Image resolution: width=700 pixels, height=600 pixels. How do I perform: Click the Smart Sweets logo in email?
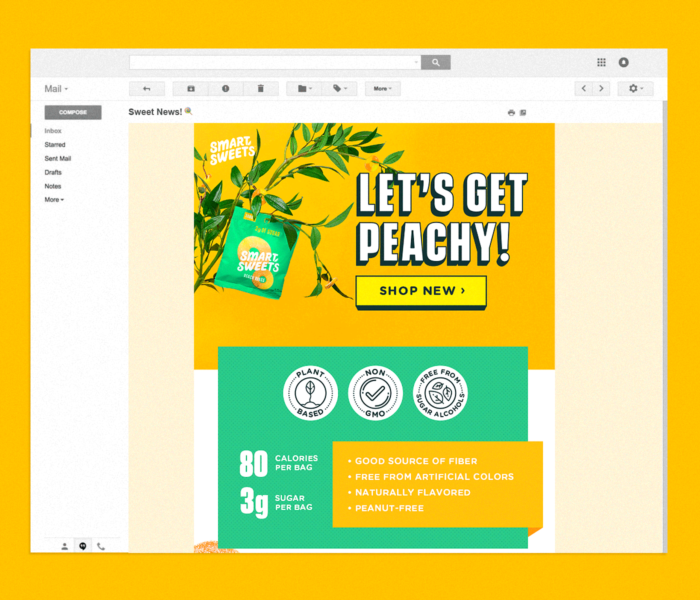pyautogui.click(x=231, y=150)
